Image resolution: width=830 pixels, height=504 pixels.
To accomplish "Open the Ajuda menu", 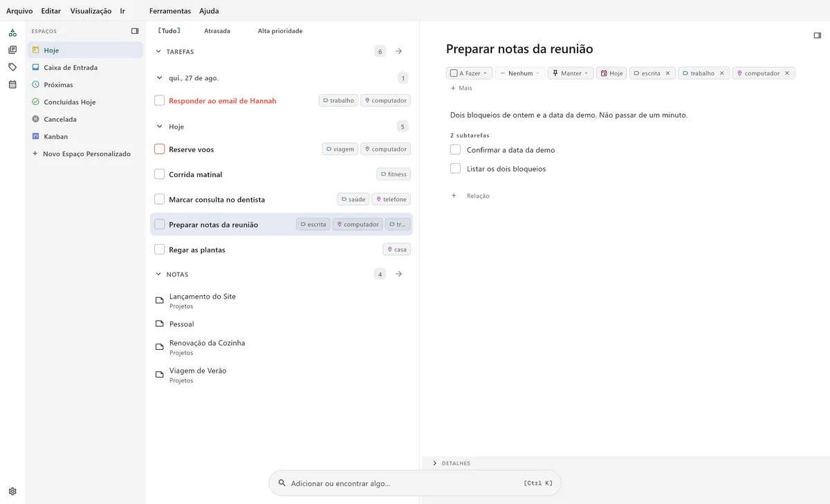I will point(209,11).
